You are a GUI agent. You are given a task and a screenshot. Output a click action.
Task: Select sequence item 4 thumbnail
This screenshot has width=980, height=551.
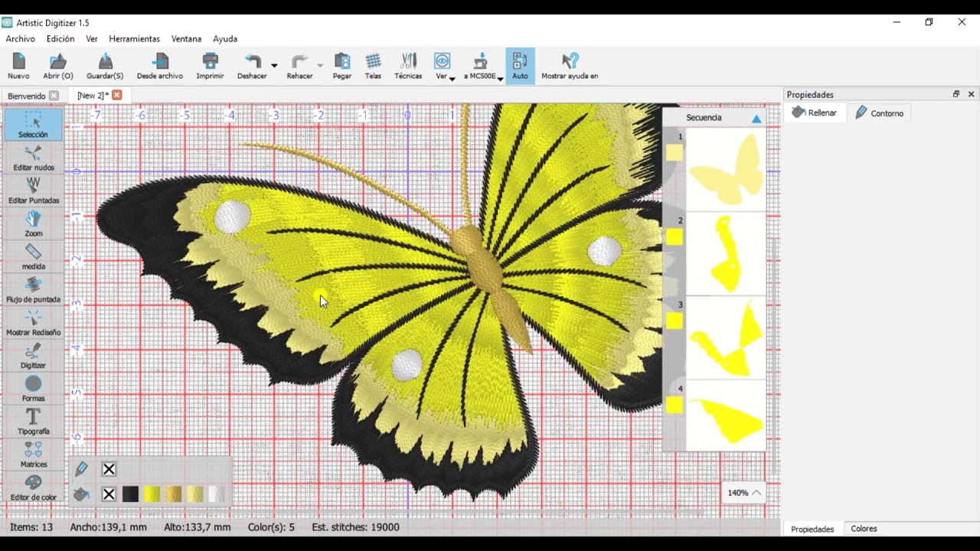[726, 416]
